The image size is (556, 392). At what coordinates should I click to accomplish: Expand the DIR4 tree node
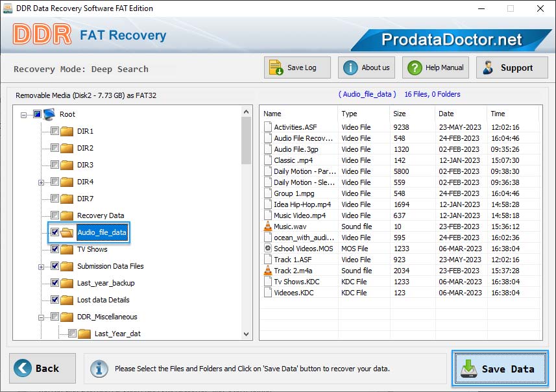41,183
